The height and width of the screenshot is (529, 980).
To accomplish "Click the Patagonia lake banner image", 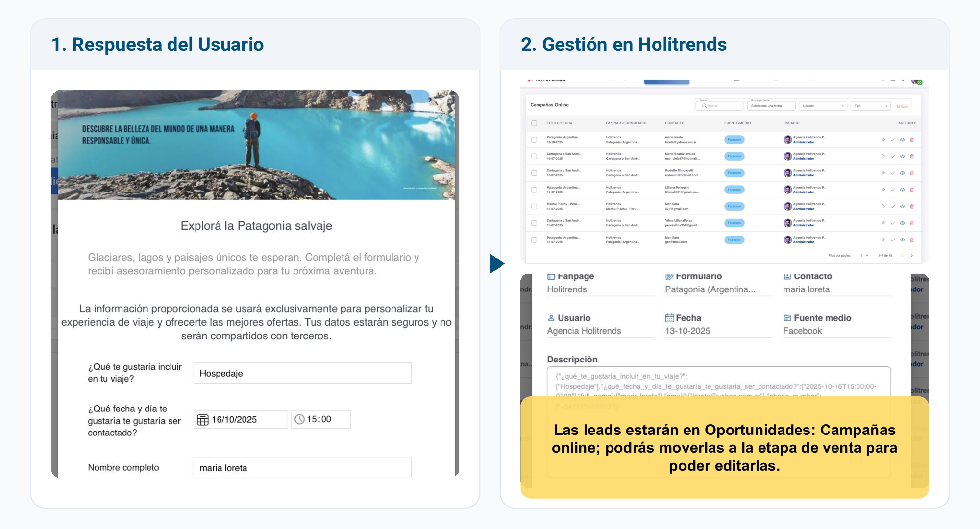I will click(x=256, y=145).
